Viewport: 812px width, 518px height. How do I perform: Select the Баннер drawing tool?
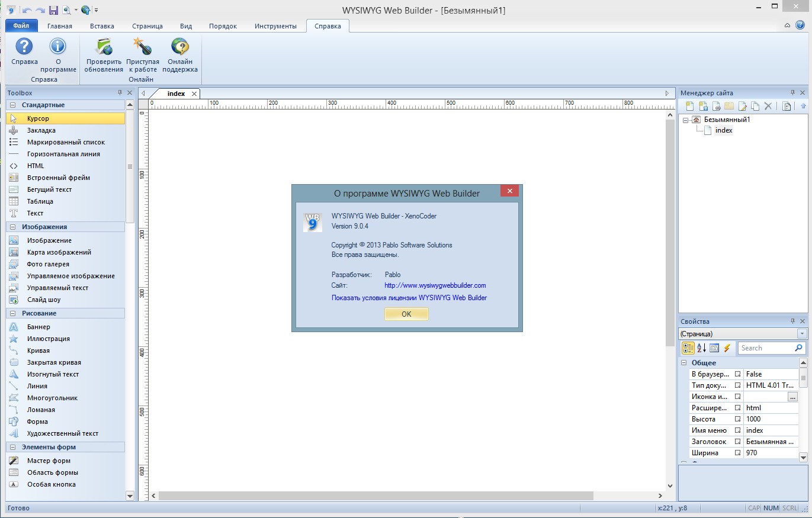coord(65,327)
